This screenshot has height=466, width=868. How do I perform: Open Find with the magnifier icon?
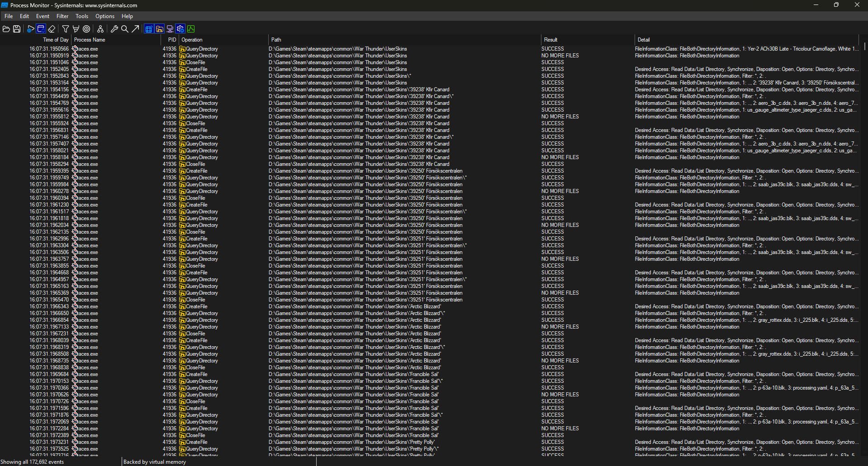pyautogui.click(x=125, y=29)
